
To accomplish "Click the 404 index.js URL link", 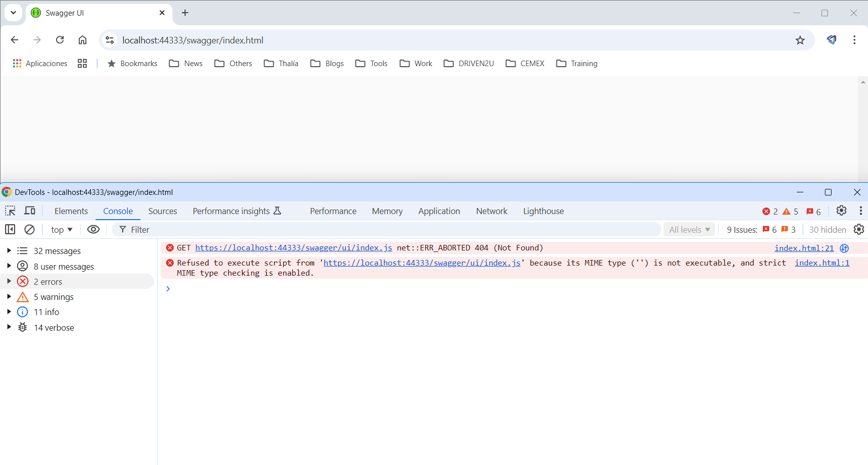I will point(293,248).
